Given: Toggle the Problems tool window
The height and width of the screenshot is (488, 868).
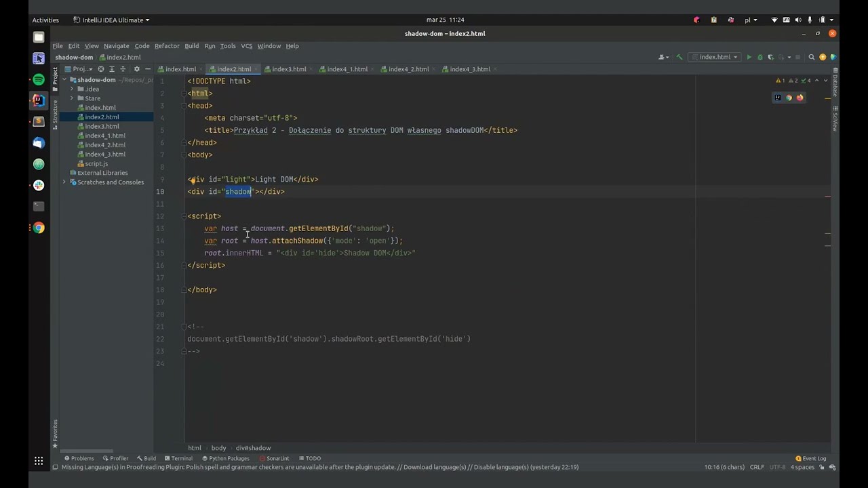Looking at the screenshot, I should click(x=79, y=458).
